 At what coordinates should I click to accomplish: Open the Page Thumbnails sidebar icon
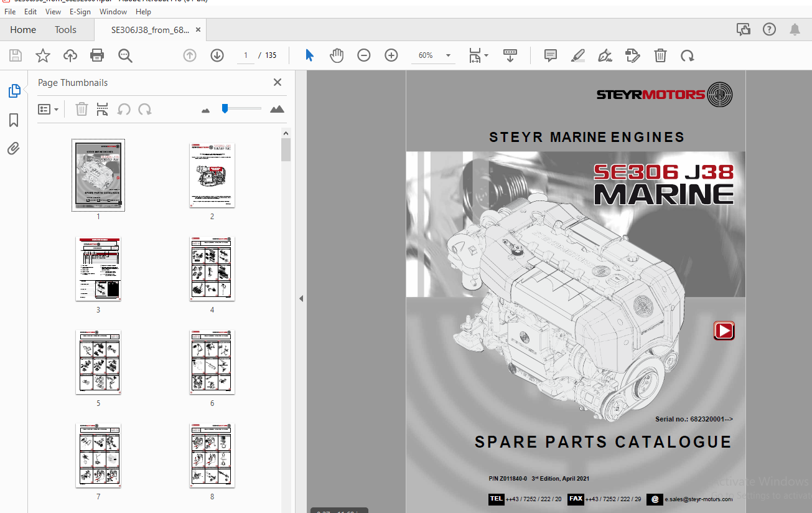[14, 91]
